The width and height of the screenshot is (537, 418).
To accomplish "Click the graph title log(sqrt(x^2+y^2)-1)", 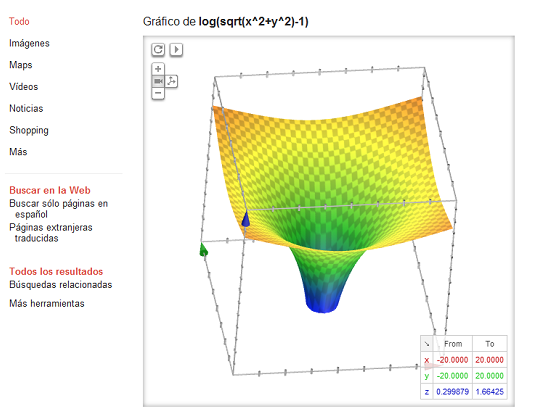I will click(x=253, y=22).
